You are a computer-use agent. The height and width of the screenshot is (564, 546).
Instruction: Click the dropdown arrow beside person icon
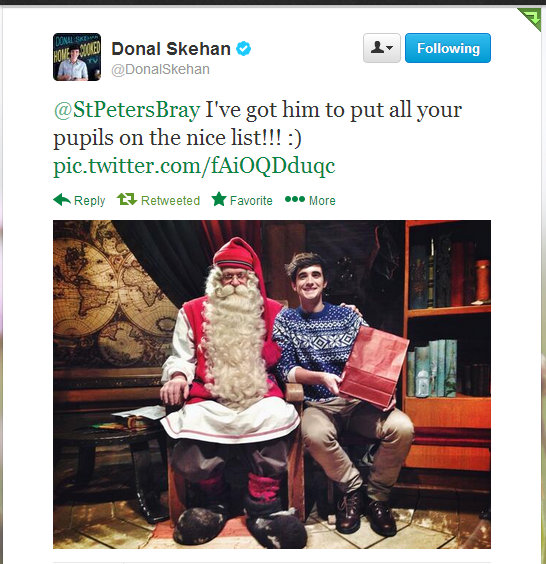click(x=390, y=48)
